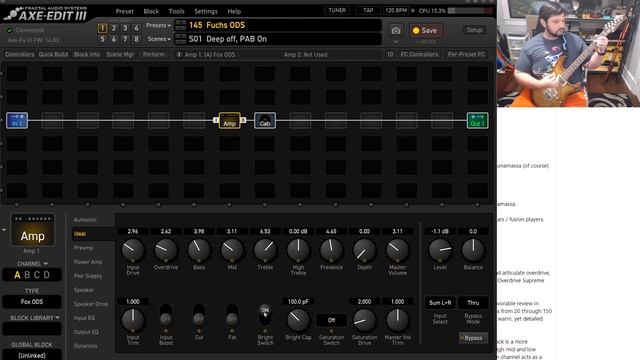The width and height of the screenshot is (640, 360).
Task: Click the Input Drive knob
Action: (133, 249)
